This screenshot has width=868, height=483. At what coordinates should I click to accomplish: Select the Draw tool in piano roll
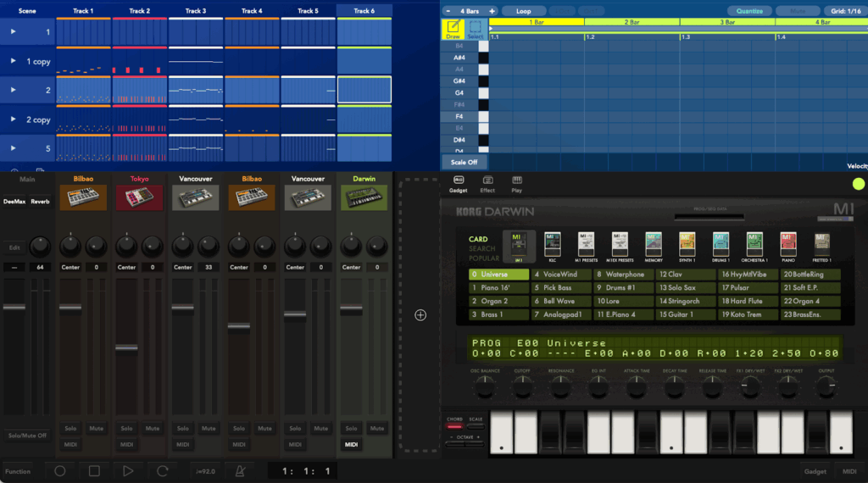[453, 30]
